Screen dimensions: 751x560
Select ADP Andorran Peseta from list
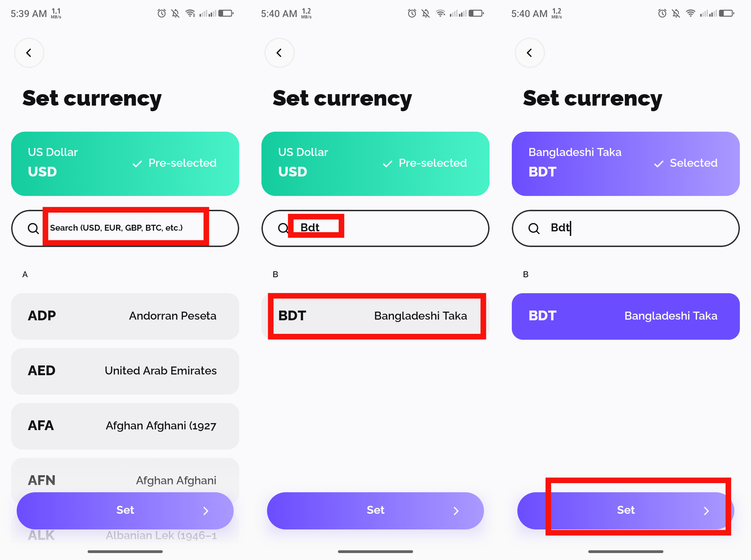[125, 316]
